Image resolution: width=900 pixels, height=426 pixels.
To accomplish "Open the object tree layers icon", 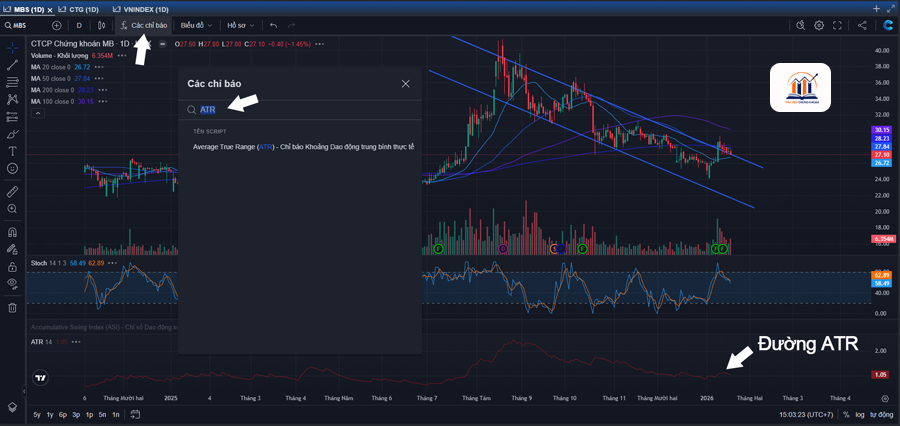I will pyautogui.click(x=12, y=405).
